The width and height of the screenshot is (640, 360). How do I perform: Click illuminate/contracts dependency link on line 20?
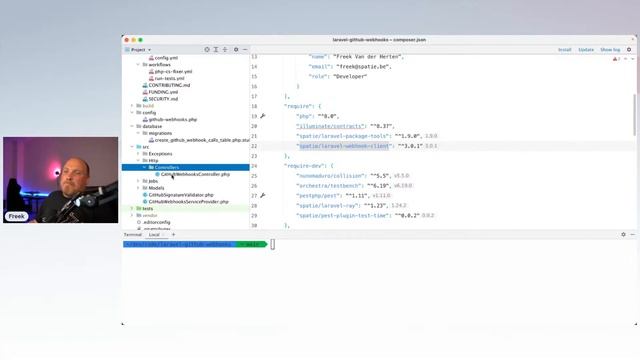point(330,126)
